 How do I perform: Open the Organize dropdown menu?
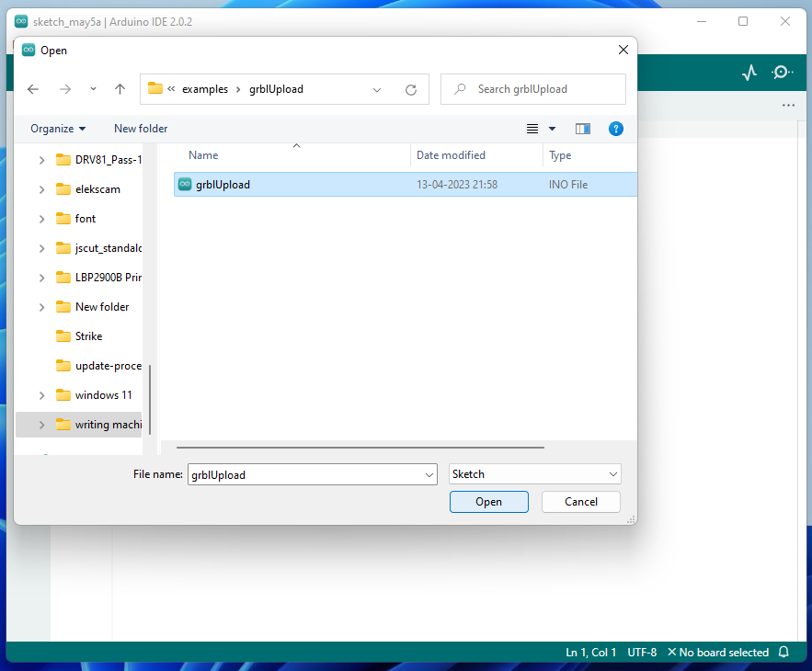57,129
